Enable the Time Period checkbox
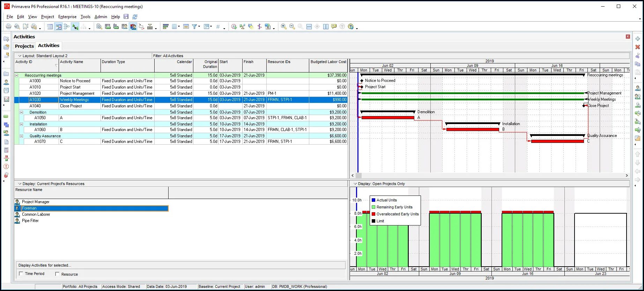 [21, 274]
